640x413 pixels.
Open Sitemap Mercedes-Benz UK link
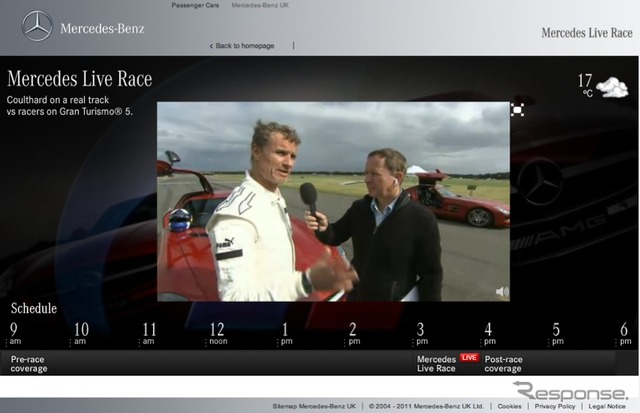314,406
